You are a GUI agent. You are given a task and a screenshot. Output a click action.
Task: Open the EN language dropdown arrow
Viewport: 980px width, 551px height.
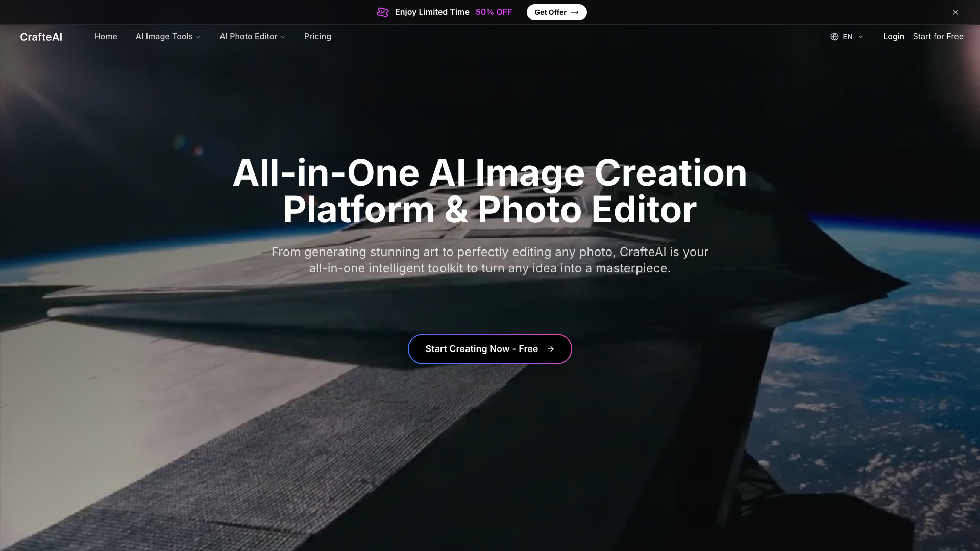point(861,37)
